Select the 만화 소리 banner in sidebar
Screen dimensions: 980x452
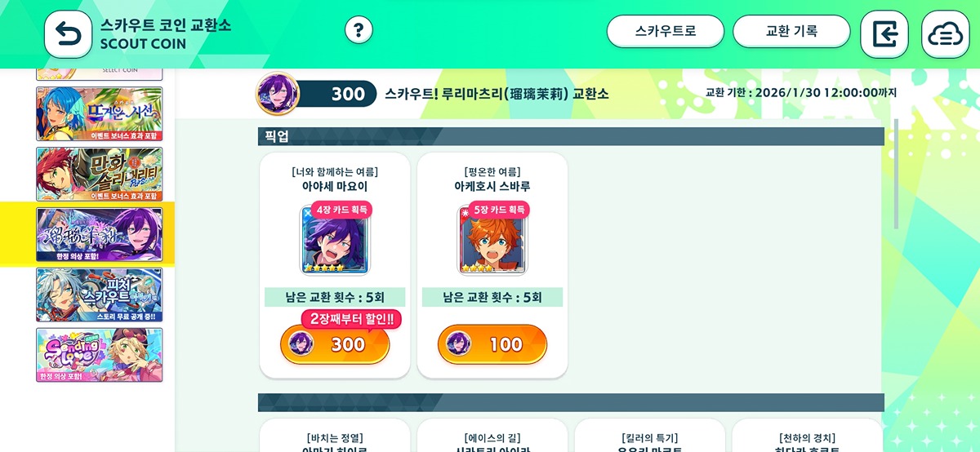[x=100, y=175]
